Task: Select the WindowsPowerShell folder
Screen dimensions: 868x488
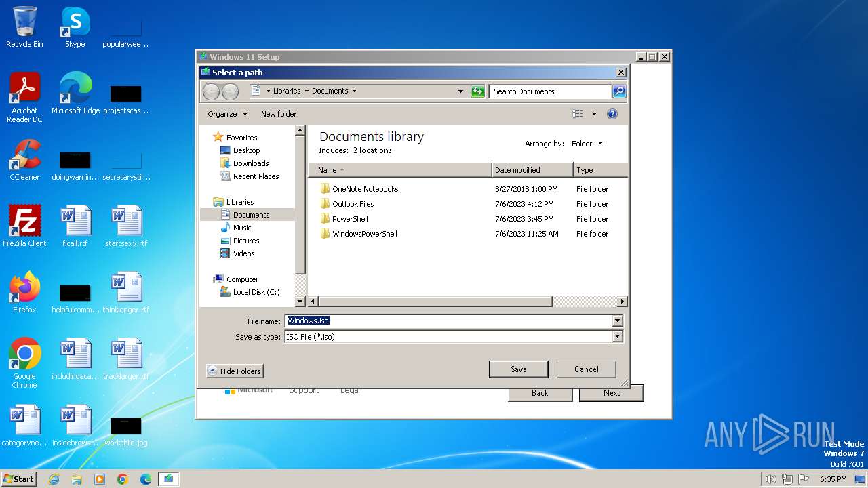Action: coord(364,234)
